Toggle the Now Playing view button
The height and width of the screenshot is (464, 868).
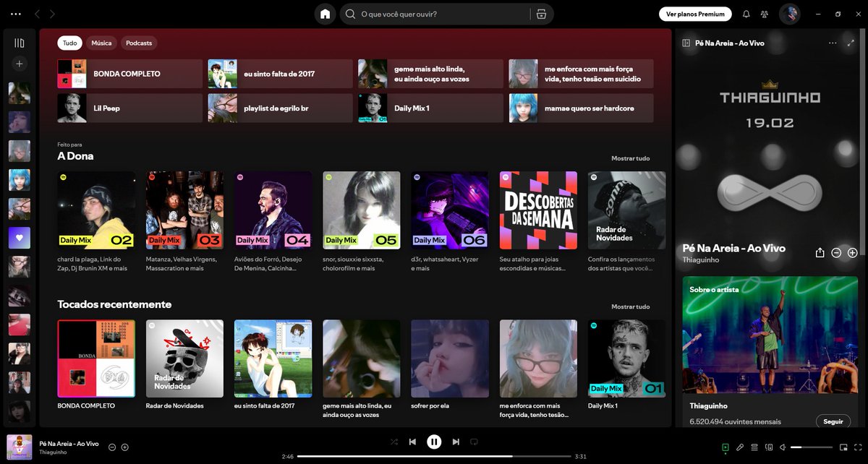[726, 447]
